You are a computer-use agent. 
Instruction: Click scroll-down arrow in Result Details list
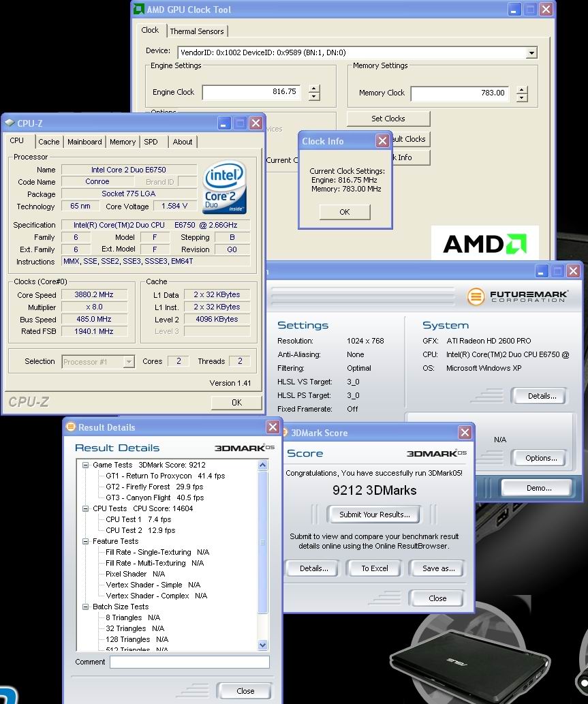(x=262, y=645)
